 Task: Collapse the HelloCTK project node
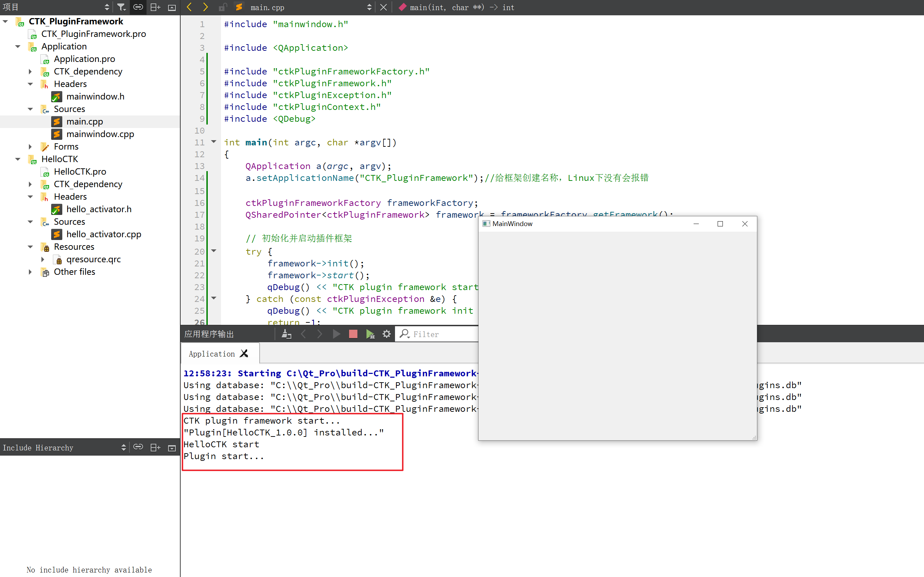point(17,159)
